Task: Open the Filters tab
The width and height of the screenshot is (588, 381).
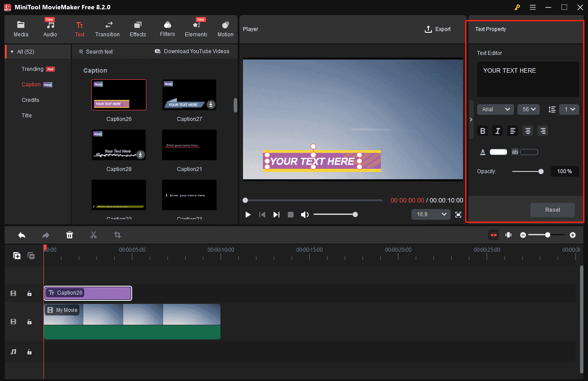Action: point(168,29)
